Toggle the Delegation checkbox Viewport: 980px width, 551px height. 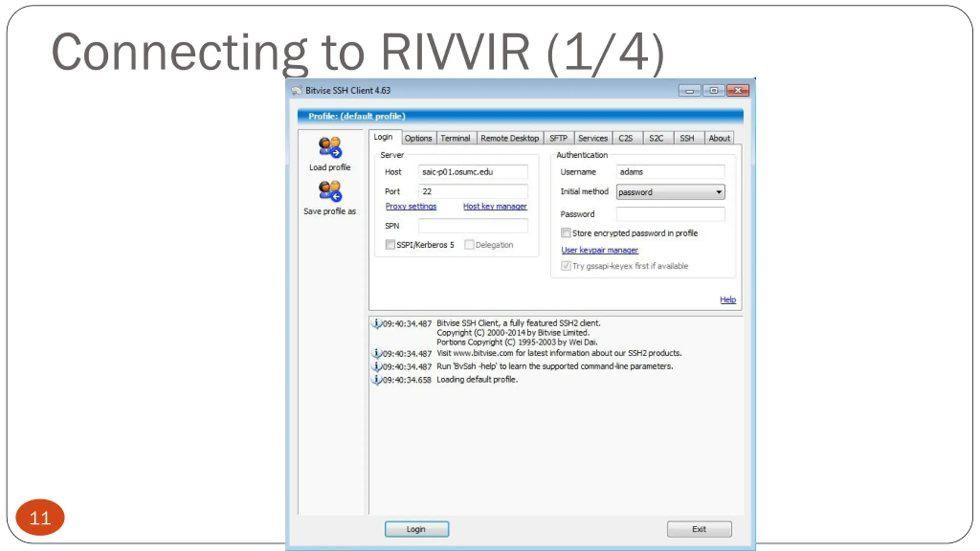pyautogui.click(x=469, y=245)
